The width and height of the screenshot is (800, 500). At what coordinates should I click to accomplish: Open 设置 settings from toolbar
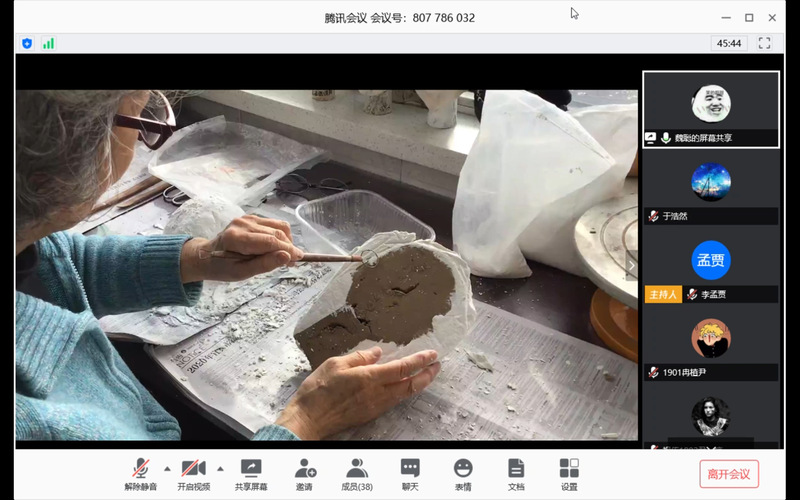(x=569, y=473)
